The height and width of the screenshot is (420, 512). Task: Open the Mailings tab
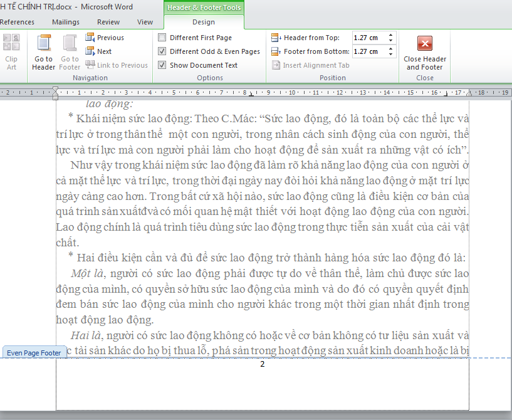(x=66, y=22)
